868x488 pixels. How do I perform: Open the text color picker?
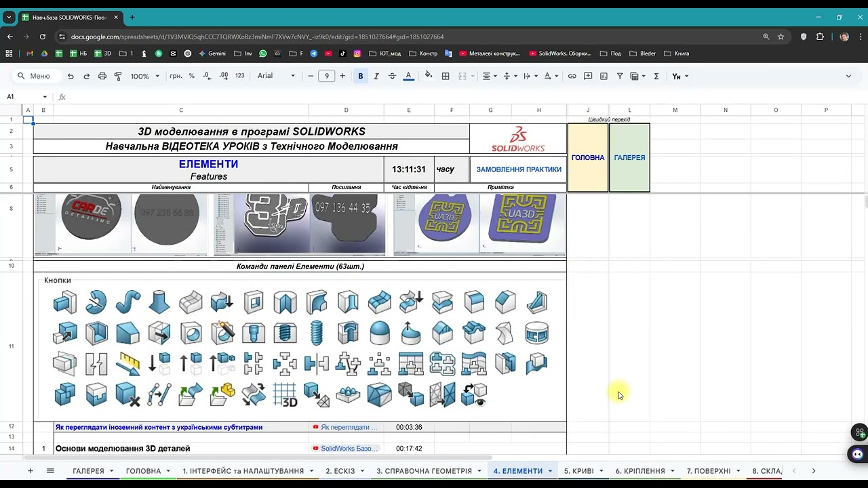[408, 77]
